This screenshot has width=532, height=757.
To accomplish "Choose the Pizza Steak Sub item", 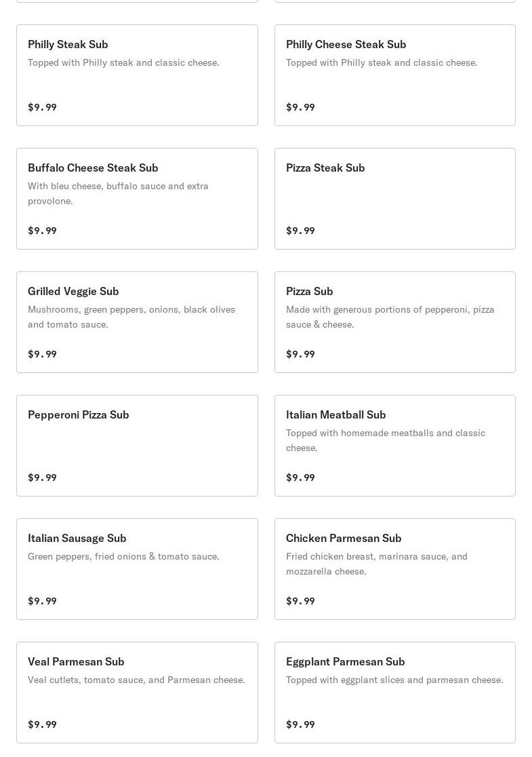I will pos(394,199).
